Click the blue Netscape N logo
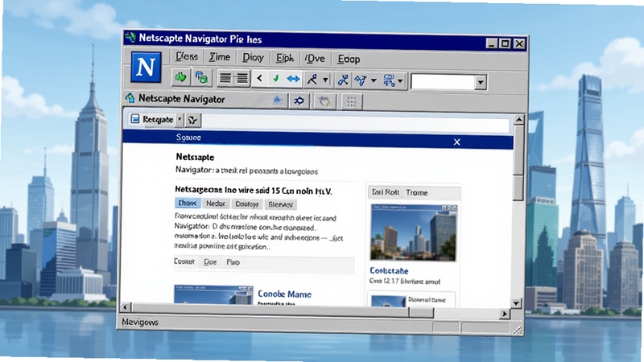Image resolution: width=644 pixels, height=362 pixels. click(146, 67)
